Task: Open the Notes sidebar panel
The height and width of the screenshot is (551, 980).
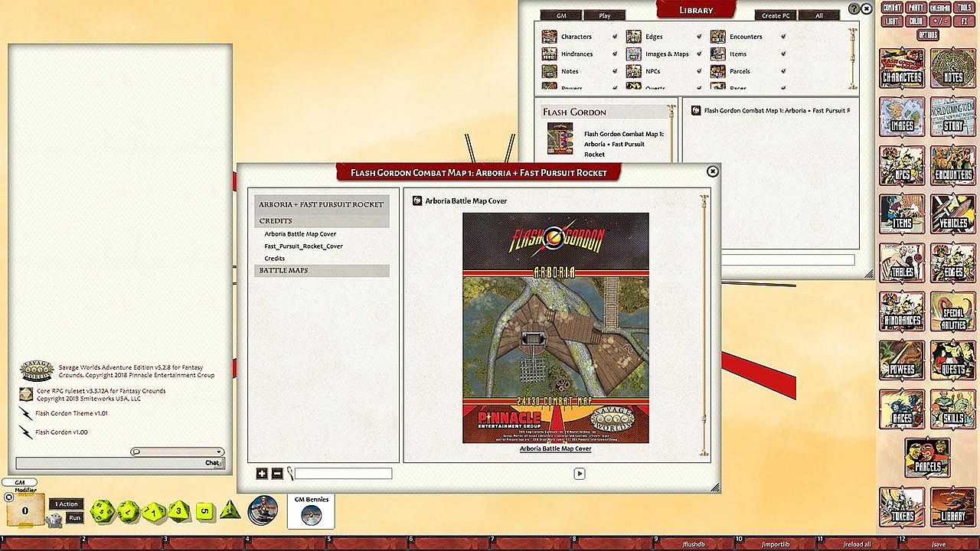Action: pos(952,69)
